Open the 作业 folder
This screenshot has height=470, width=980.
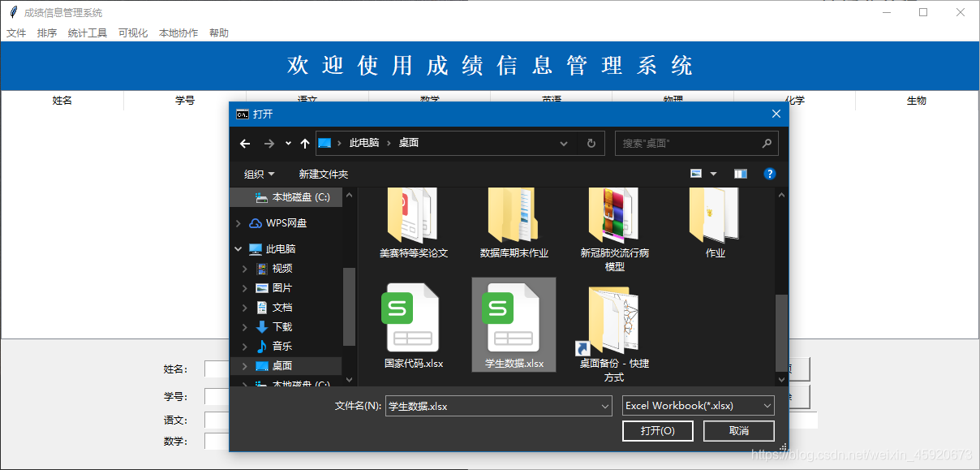click(x=714, y=215)
